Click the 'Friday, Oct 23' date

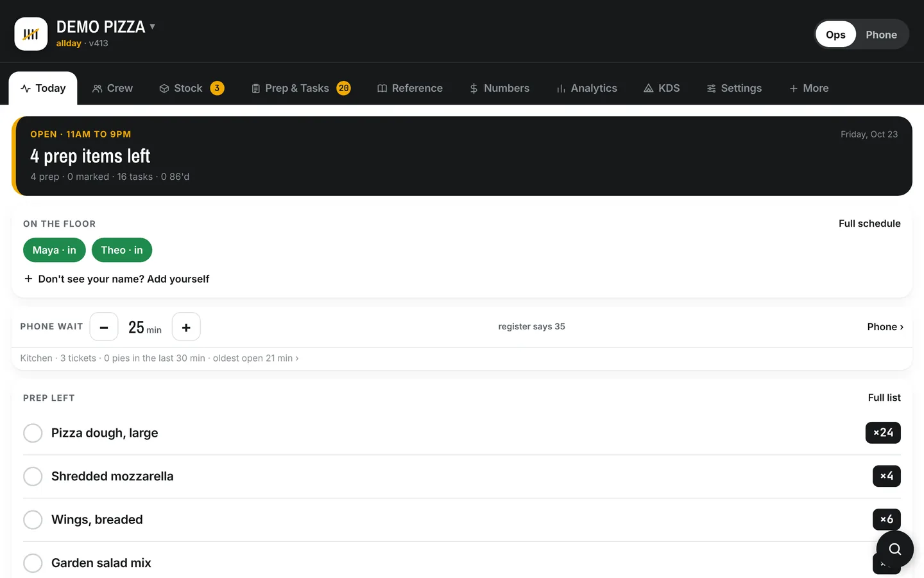click(869, 134)
